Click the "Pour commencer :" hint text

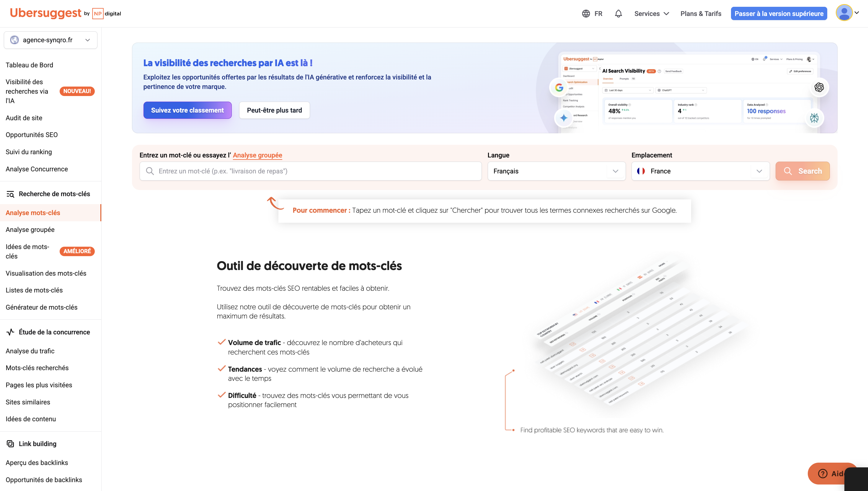pyautogui.click(x=321, y=210)
